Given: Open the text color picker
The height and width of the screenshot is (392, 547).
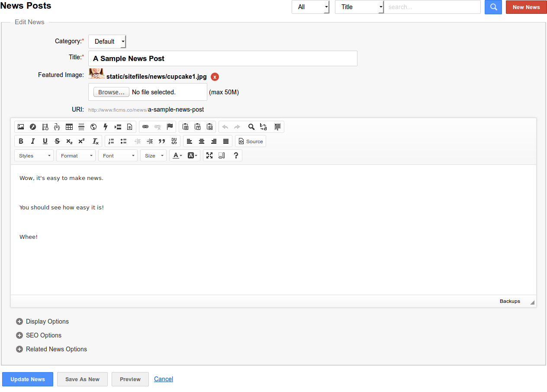Looking at the screenshot, I should pos(177,156).
